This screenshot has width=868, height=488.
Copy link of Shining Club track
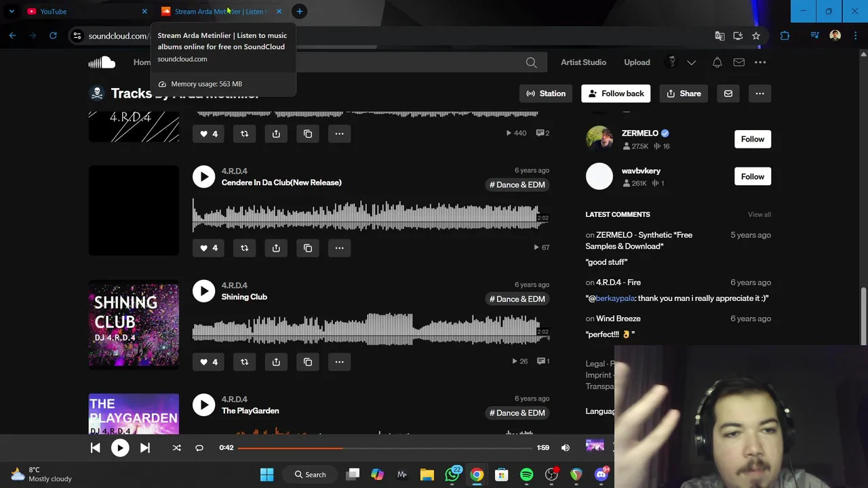click(x=308, y=362)
